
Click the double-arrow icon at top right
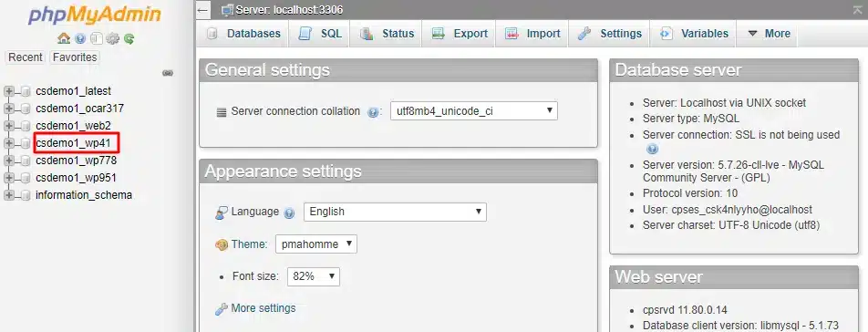(857, 9)
